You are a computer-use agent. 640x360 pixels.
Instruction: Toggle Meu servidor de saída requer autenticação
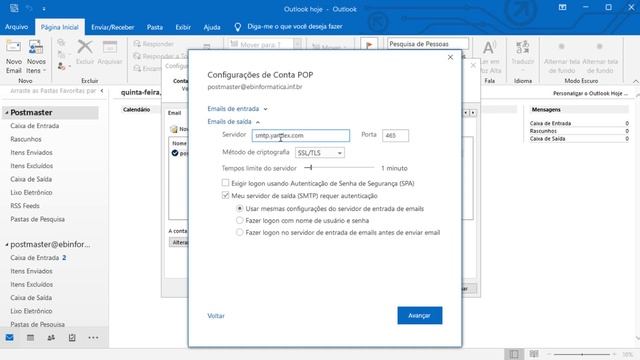tap(225, 196)
